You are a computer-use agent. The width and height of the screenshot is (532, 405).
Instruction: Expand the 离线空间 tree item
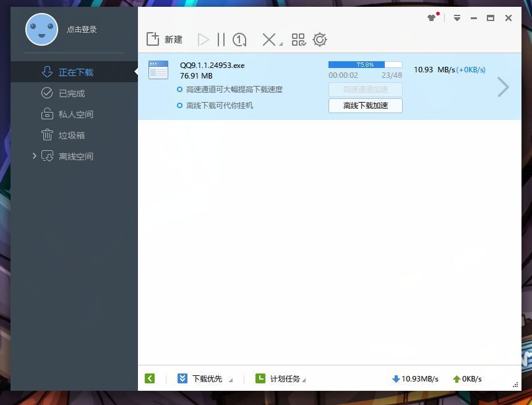35,156
